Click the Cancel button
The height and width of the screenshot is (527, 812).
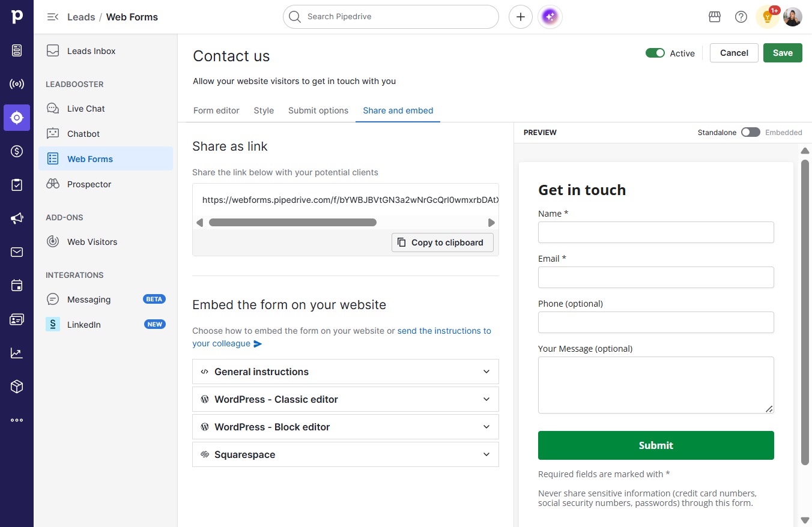tap(734, 53)
